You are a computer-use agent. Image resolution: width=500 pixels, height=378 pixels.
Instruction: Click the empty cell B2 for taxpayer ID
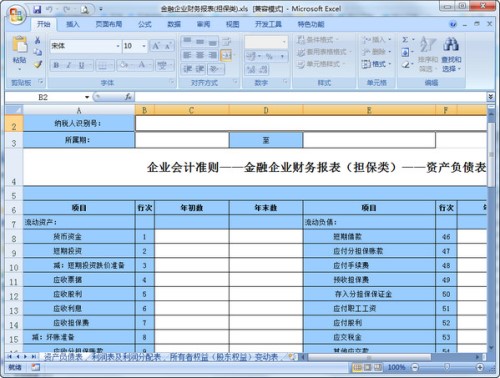click(x=311, y=124)
